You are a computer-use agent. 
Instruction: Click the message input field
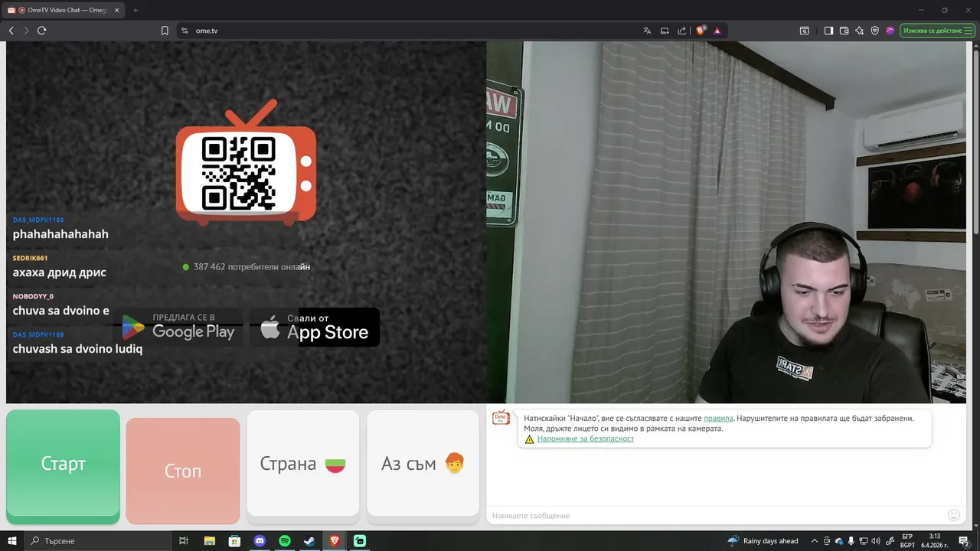(716, 516)
